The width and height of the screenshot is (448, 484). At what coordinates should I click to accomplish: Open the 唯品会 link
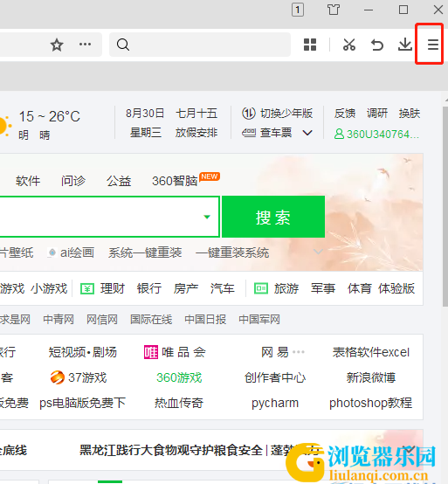click(175, 352)
